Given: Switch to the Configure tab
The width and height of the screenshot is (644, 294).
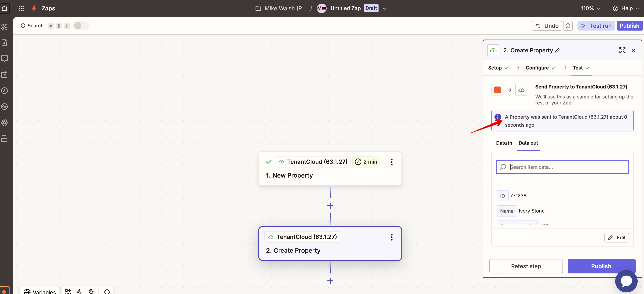Looking at the screenshot, I should coord(541,68).
